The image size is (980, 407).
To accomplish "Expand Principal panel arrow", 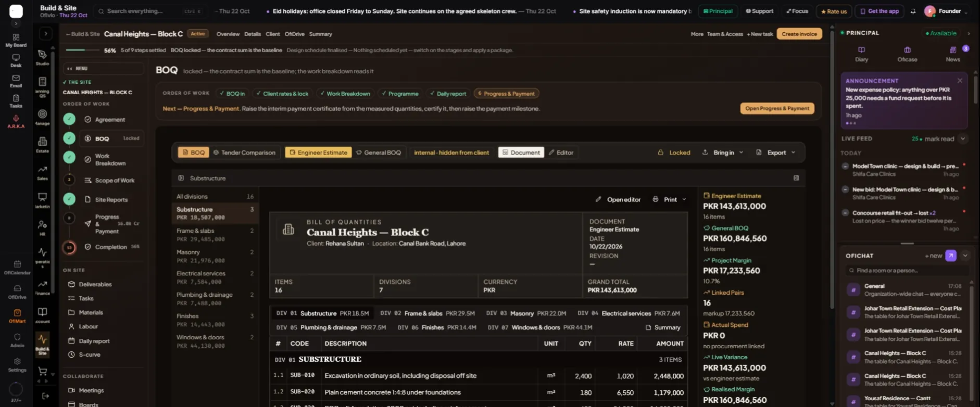I will pyautogui.click(x=969, y=33).
